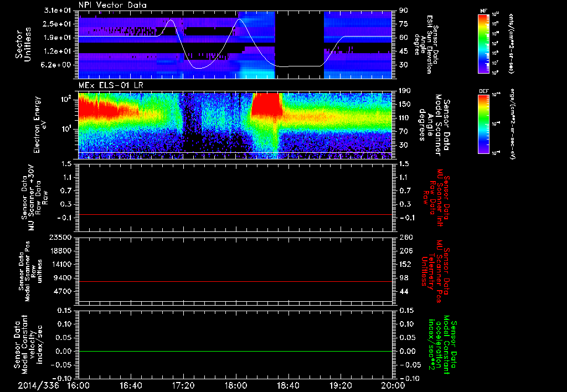Click the 18800 scanner position tick label
Viewport: 567px width, 392px height.
click(61, 251)
